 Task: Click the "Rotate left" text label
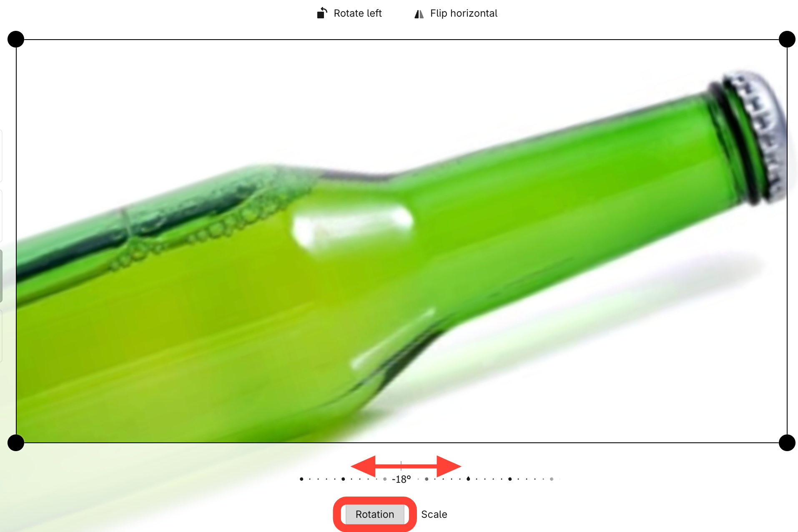coord(358,13)
